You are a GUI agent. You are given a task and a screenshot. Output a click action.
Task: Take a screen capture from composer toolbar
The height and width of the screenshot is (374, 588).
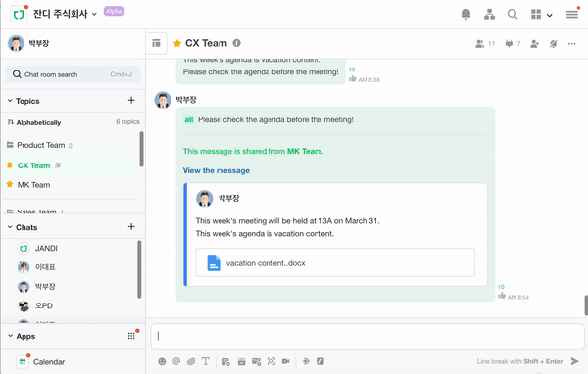click(x=271, y=361)
